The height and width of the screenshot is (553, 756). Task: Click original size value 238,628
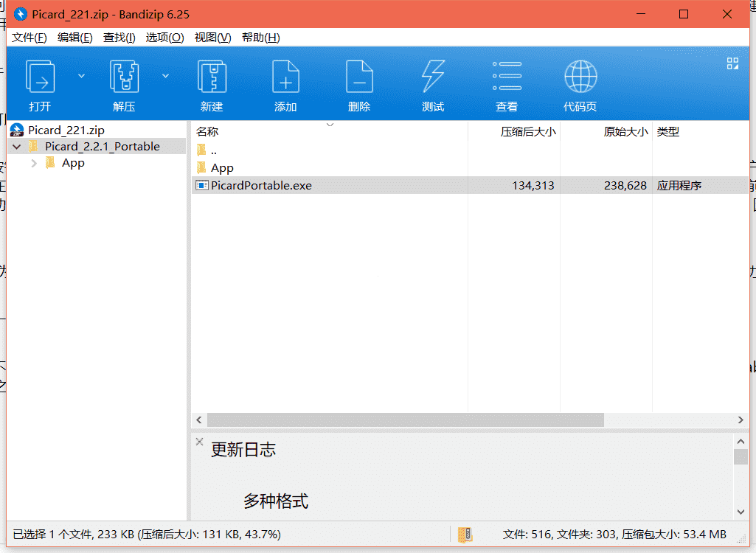(x=625, y=186)
